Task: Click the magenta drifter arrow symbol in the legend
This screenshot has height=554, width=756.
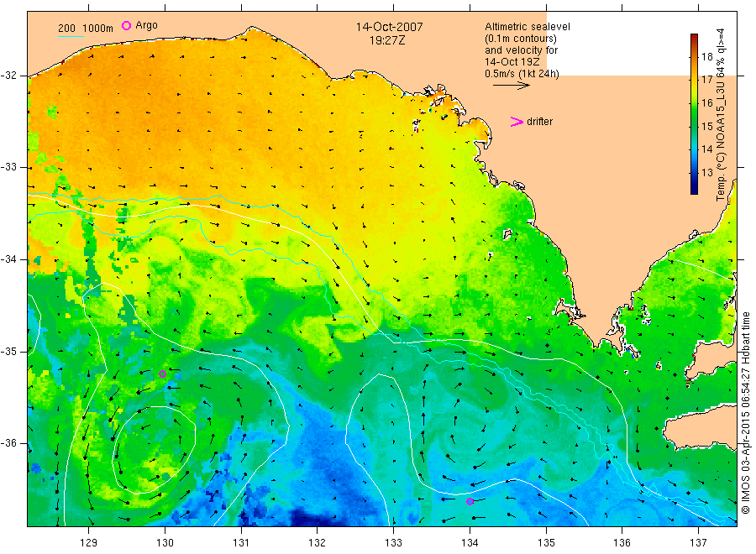Action: click(517, 122)
